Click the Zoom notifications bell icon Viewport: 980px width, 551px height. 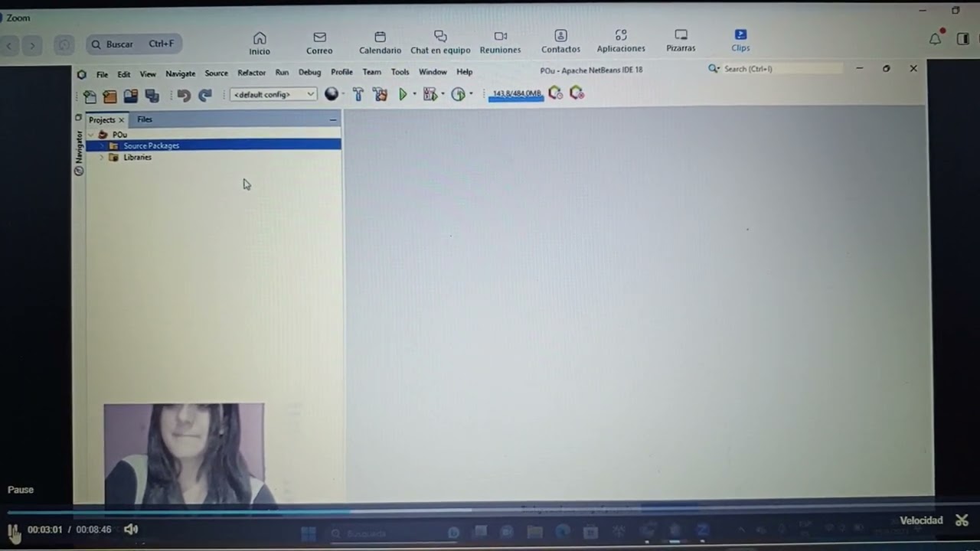[935, 39]
